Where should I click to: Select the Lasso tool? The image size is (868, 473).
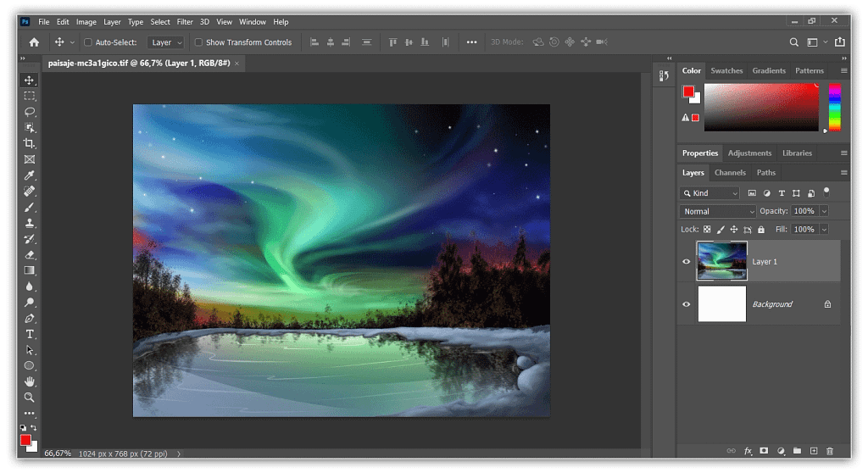[30, 112]
